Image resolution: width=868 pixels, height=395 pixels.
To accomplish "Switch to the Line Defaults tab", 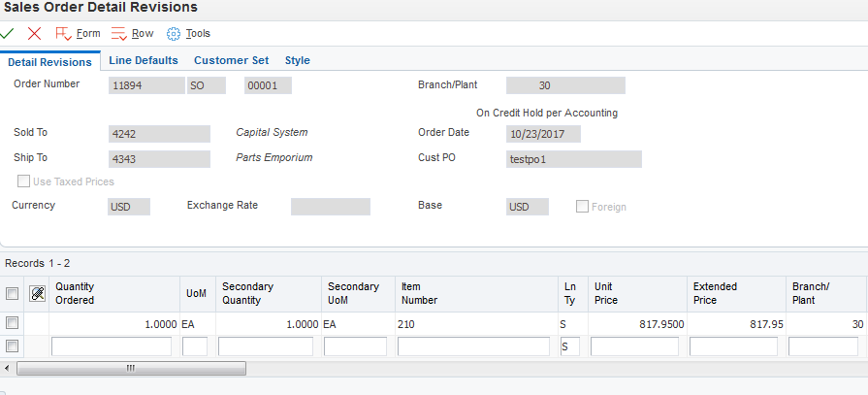I will tap(144, 60).
